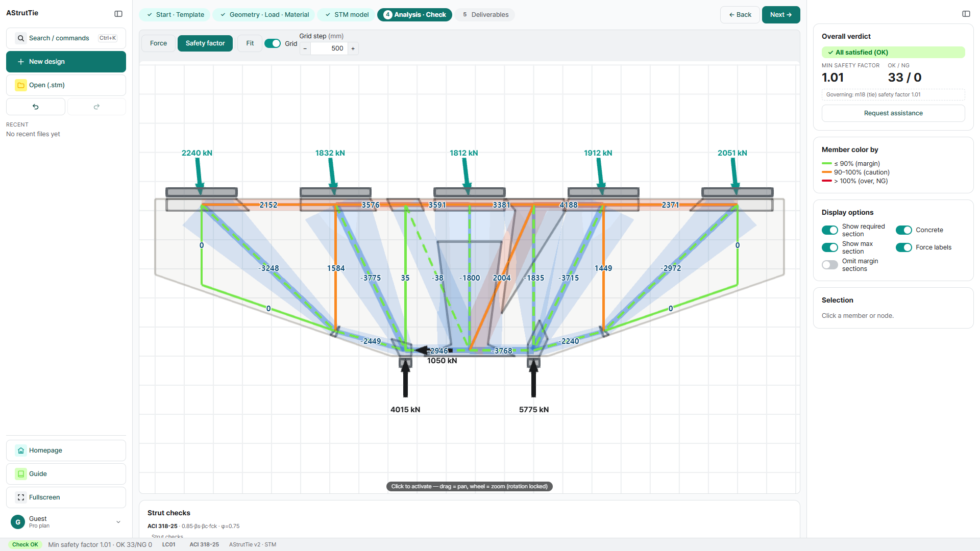The width and height of the screenshot is (980, 551).
Task: Click the 2240 kN load label
Action: coord(197,153)
